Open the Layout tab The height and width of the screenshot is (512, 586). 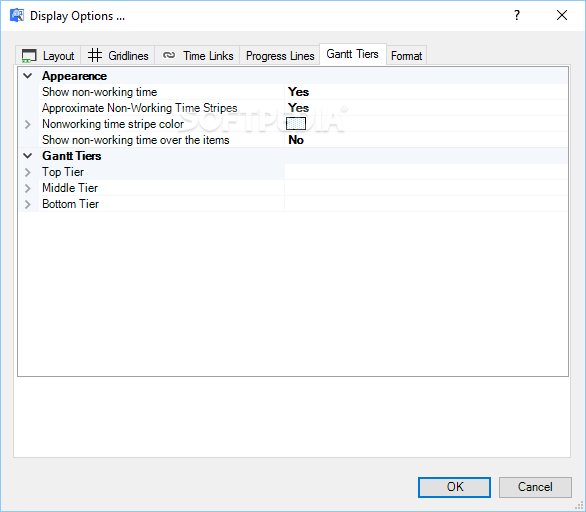[48, 56]
